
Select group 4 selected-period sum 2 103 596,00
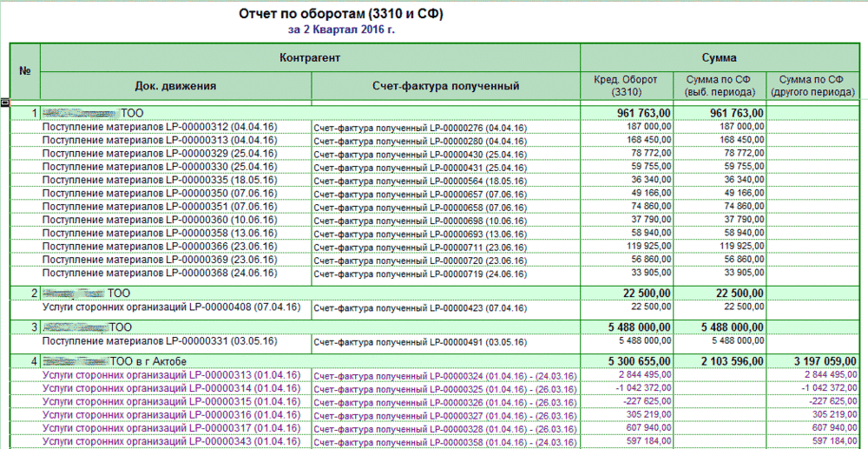(733, 361)
